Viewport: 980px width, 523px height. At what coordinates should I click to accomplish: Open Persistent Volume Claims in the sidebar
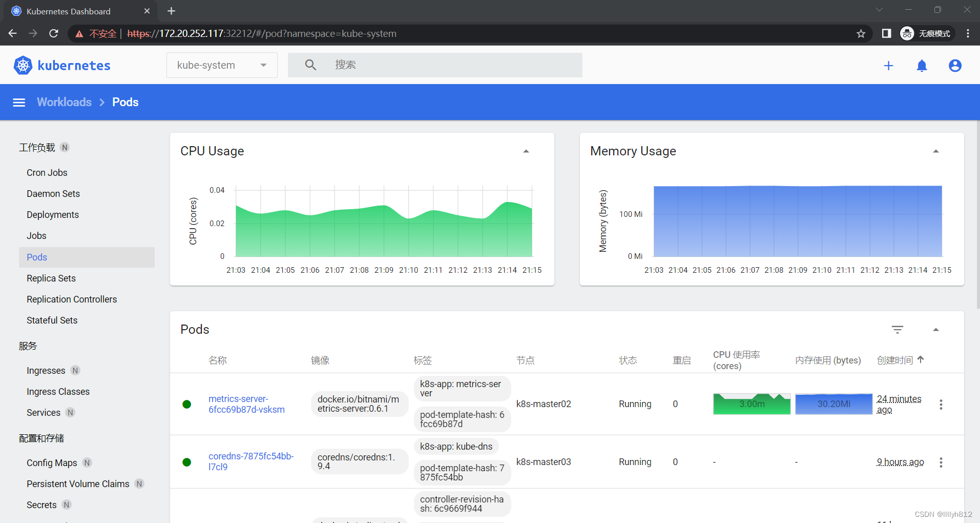pos(78,484)
